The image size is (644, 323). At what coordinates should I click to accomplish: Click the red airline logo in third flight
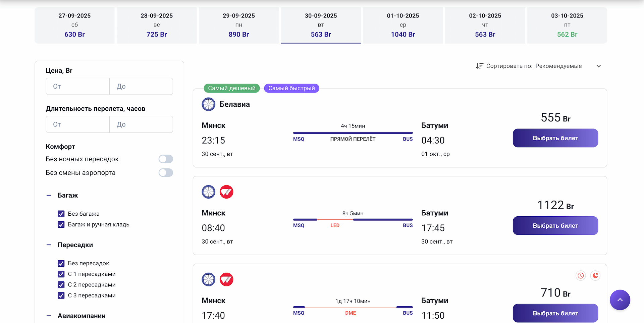coord(226,279)
